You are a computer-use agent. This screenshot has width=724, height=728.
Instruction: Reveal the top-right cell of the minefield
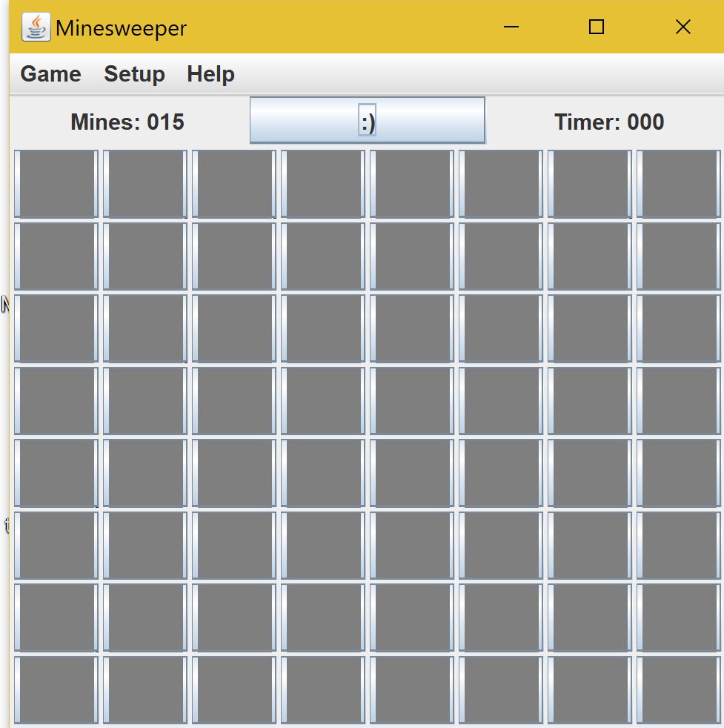pos(679,183)
